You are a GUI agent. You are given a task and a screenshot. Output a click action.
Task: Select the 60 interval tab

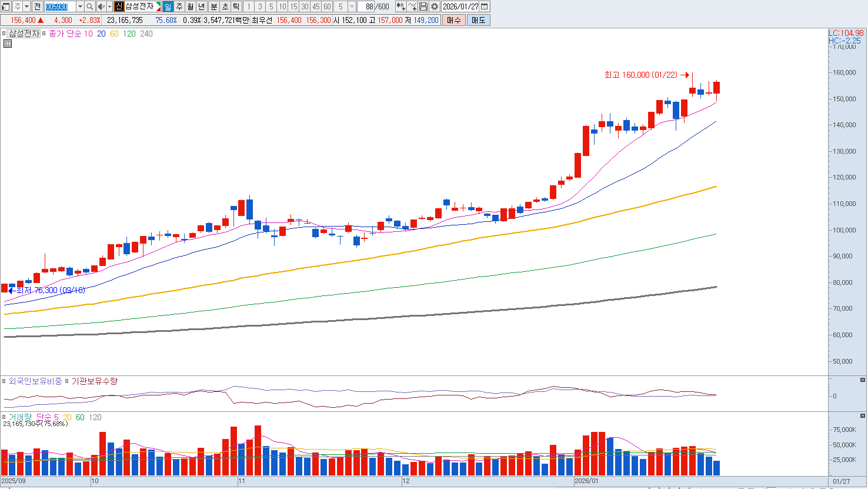pyautogui.click(x=327, y=6)
